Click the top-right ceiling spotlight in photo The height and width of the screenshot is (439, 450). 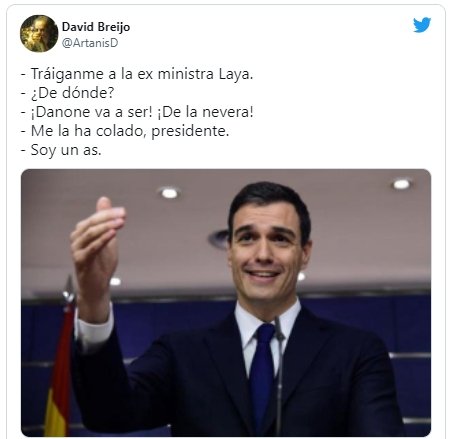[x=401, y=184]
